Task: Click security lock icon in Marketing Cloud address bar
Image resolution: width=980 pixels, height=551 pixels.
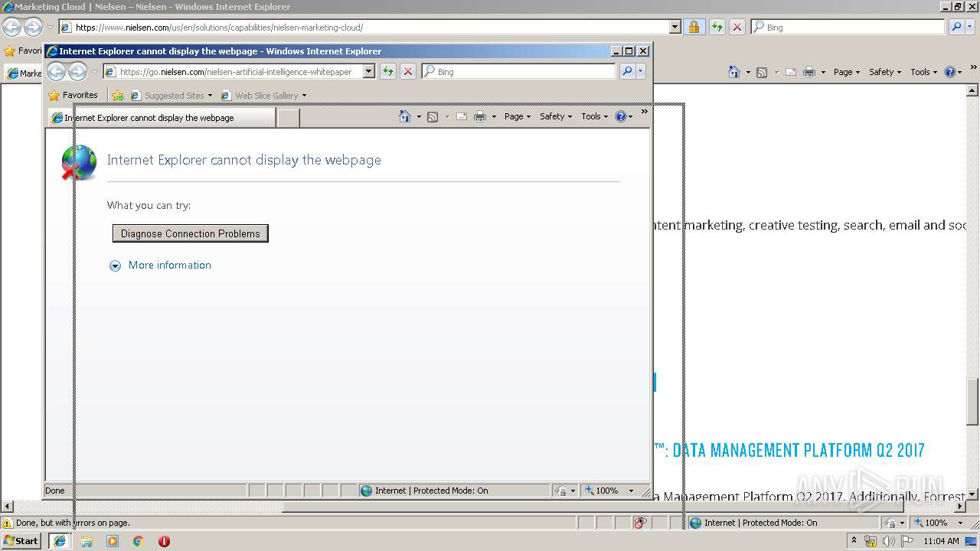Action: pyautogui.click(x=694, y=27)
